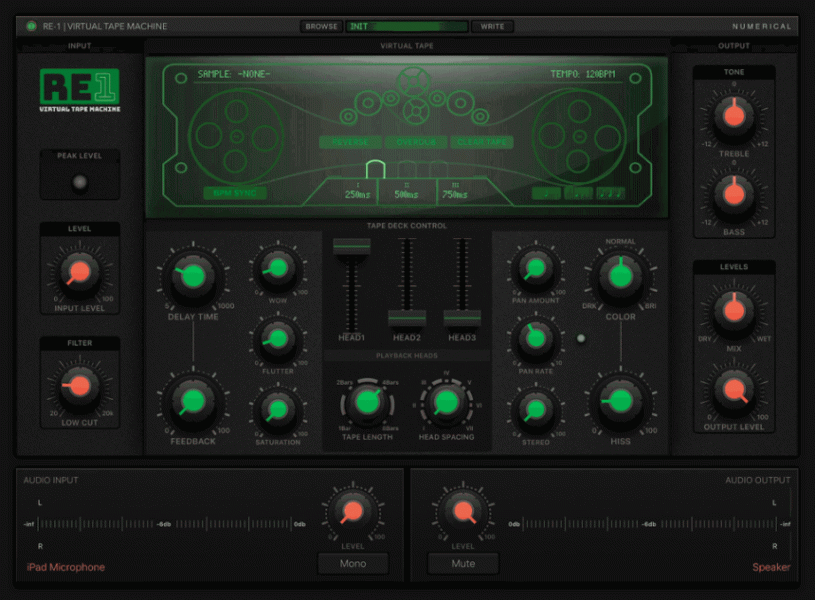The width and height of the screenshot is (815, 600).
Task: Toggle the plugin power button at top left
Action: [x=31, y=26]
